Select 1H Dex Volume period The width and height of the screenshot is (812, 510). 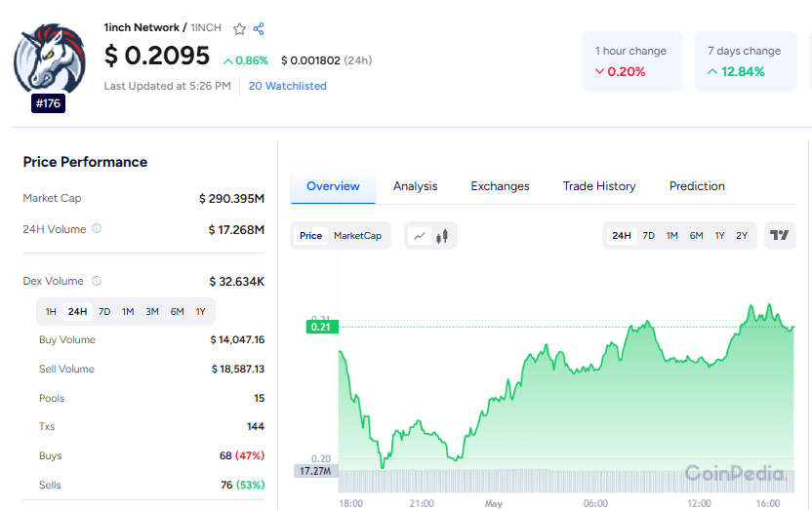point(51,312)
